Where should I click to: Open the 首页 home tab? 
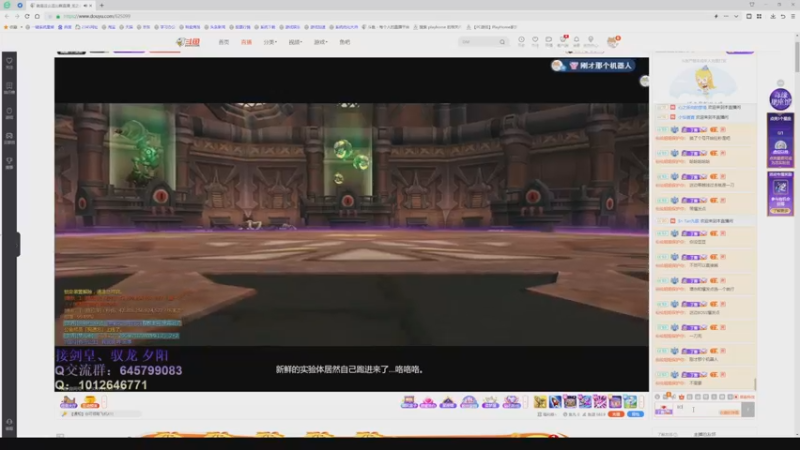coord(223,42)
